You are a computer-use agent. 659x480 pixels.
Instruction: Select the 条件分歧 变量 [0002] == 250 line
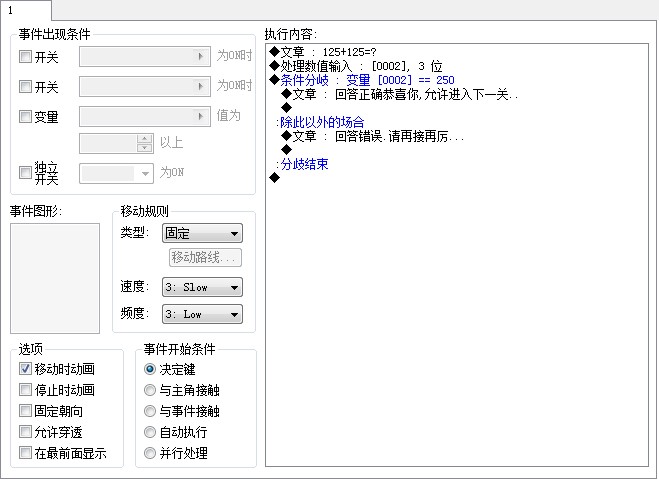tap(362, 80)
